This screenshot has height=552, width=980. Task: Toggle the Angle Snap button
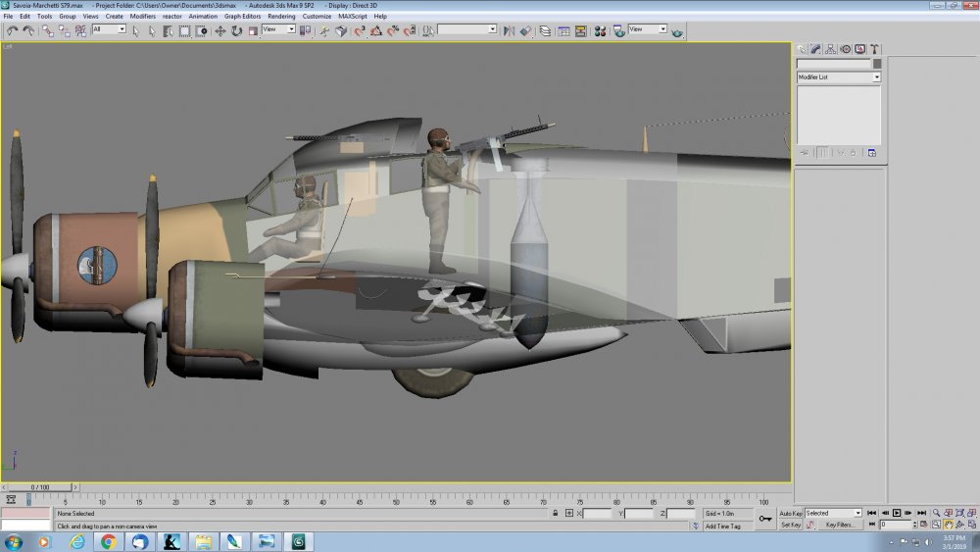coord(376,30)
